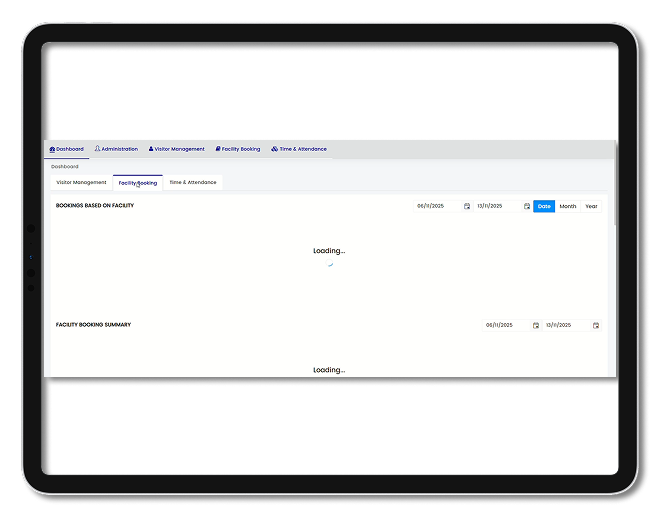Open calendar for bookings end date 13/11/2025
Image resolution: width=660 pixels, height=520 pixels.
527,206
